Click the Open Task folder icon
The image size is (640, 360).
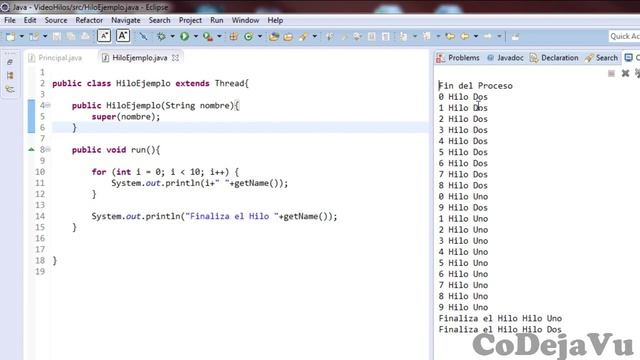(x=288, y=37)
